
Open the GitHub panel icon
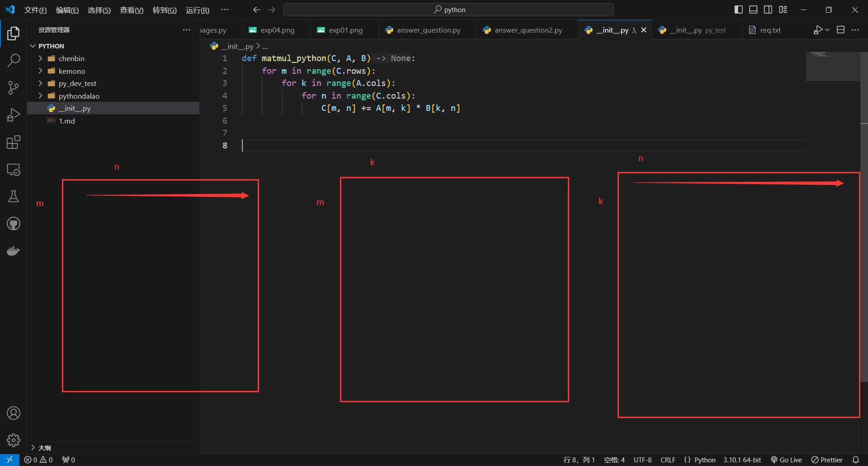[x=14, y=223]
